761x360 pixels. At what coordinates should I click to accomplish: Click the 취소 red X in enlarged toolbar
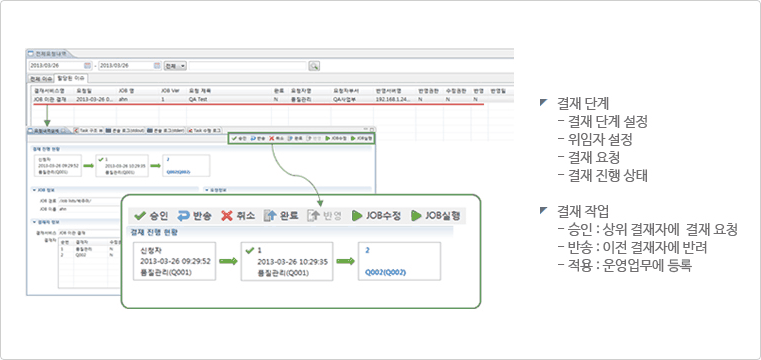point(227,215)
